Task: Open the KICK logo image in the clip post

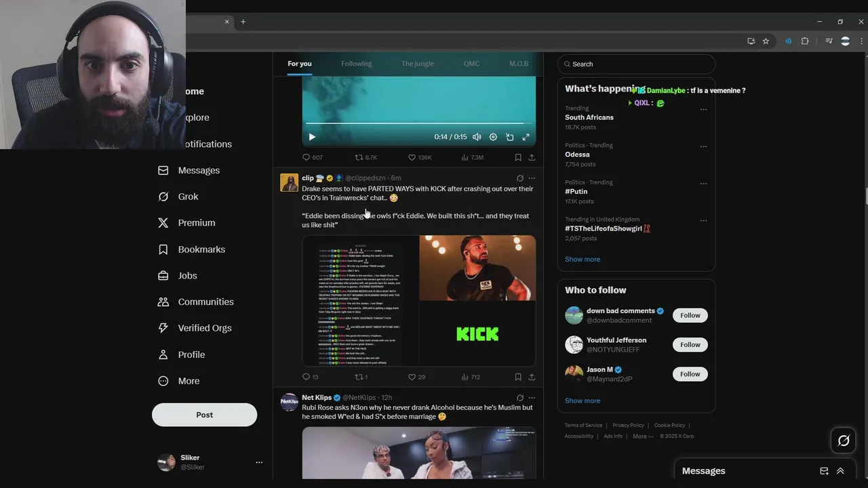Action: pyautogui.click(x=477, y=334)
